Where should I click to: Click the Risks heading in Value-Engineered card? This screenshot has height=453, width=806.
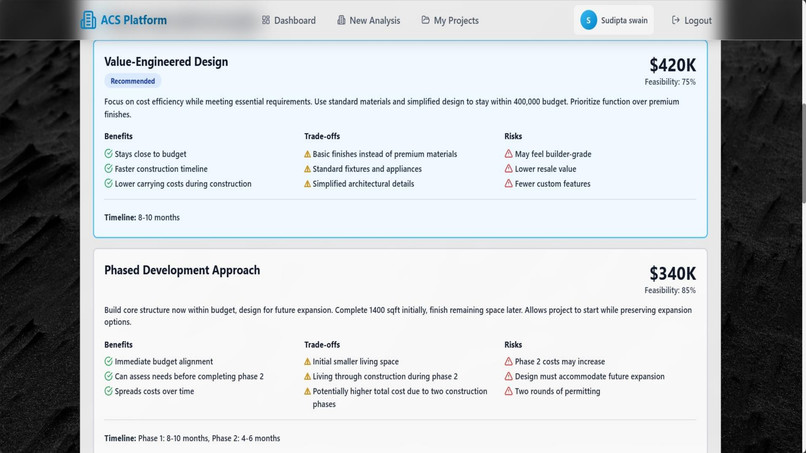click(513, 136)
